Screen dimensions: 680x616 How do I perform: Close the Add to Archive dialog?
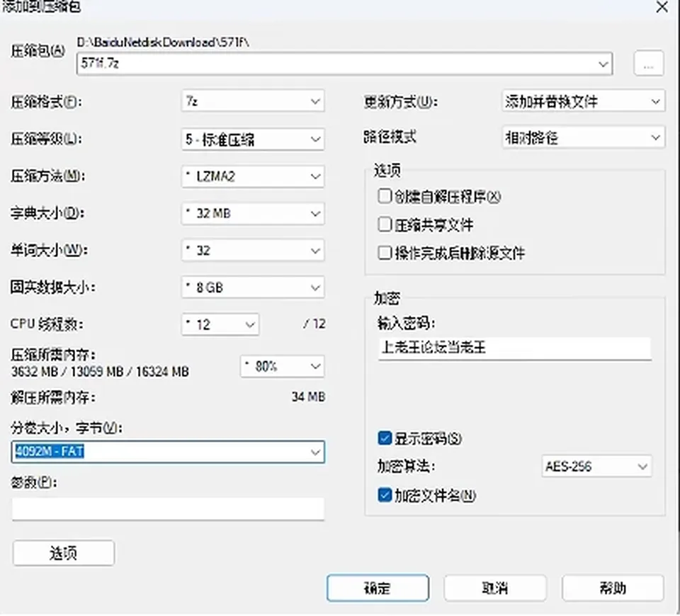[662, 7]
